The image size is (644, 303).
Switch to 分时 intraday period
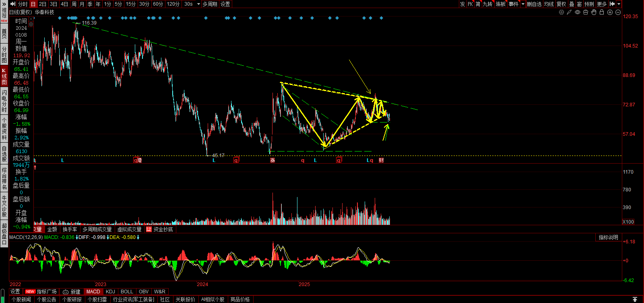click(x=23, y=4)
